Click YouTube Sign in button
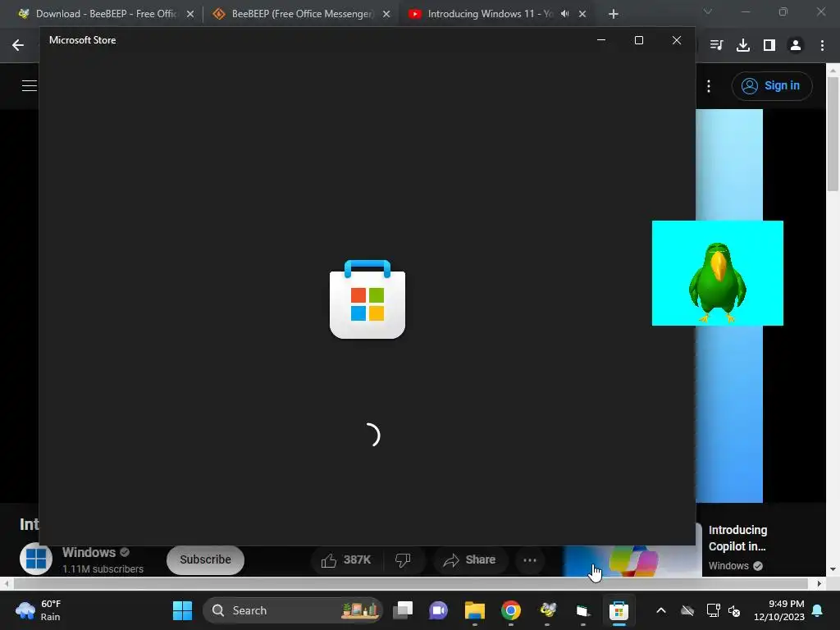 tap(772, 85)
